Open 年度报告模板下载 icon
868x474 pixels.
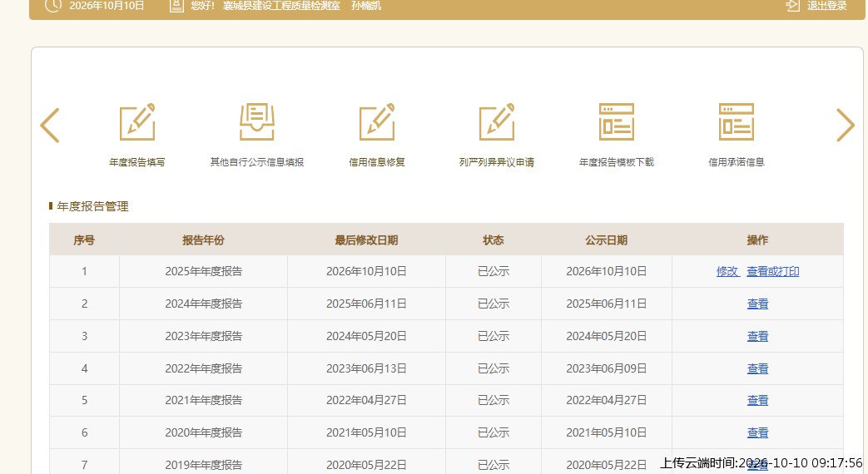click(616, 121)
